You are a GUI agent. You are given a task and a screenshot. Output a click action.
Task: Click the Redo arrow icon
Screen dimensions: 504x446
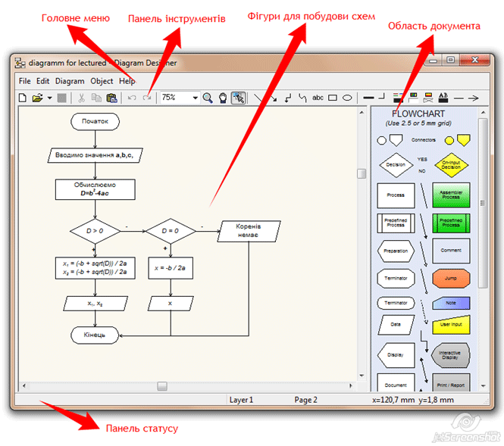147,98
